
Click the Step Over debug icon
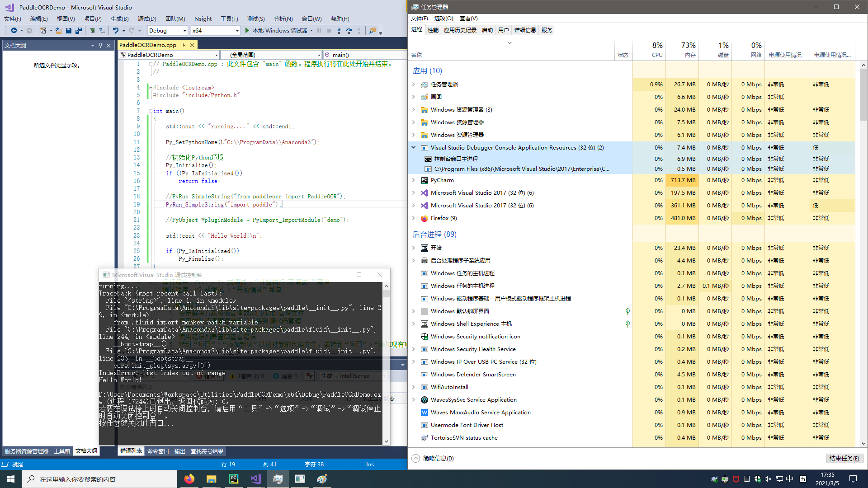349,31
